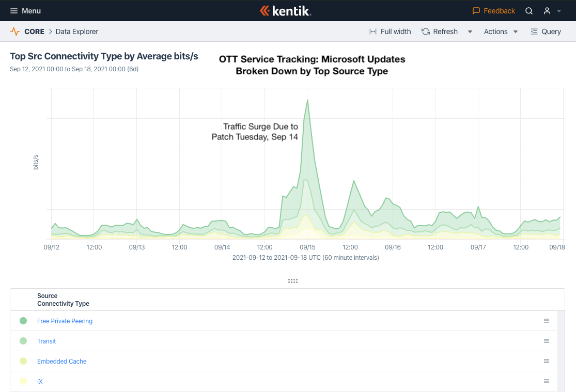
Task: Refresh the chart data
Action: coord(440,32)
